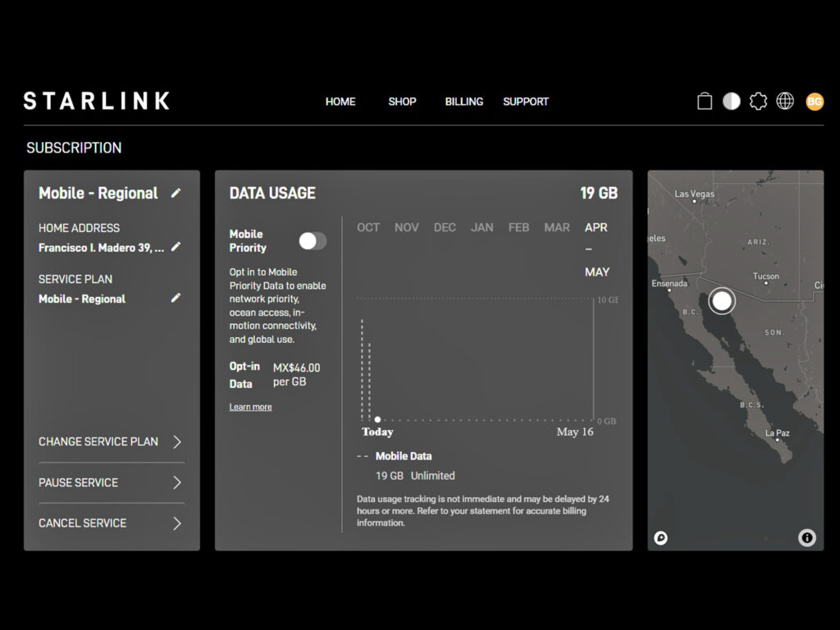The width and height of the screenshot is (840, 630).
Task: Select the APR month in the usage chart
Action: (596, 227)
